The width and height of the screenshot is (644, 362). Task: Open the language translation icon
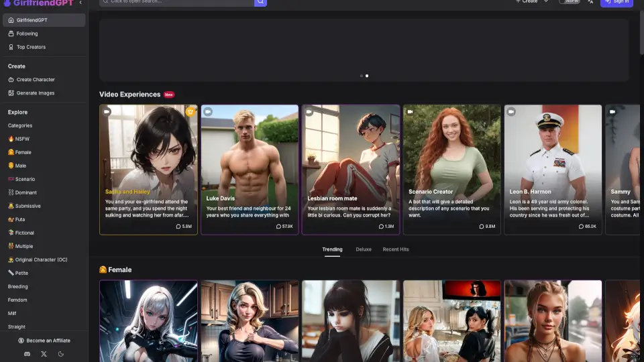[x=590, y=2]
